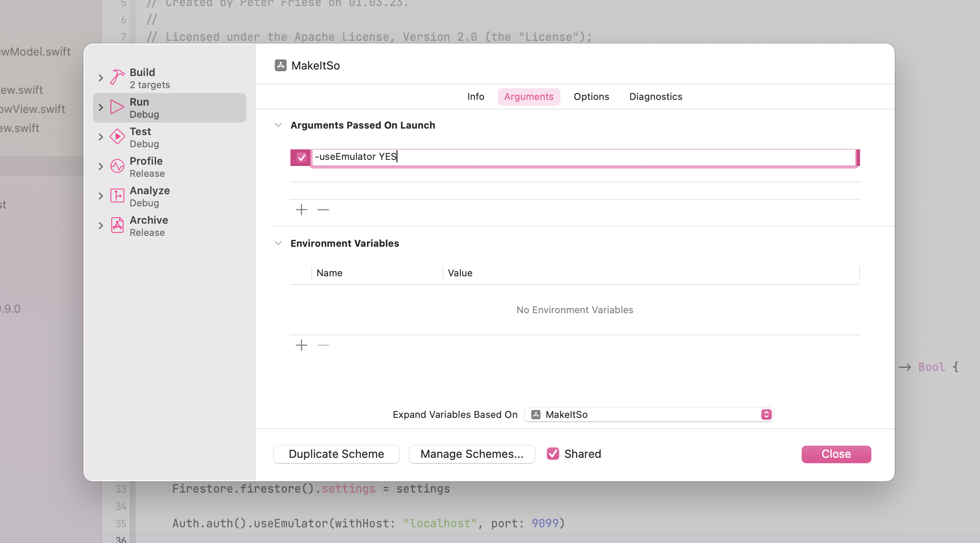Viewport: 980px width, 543px height.
Task: Add a new launch argument
Action: [x=301, y=210]
